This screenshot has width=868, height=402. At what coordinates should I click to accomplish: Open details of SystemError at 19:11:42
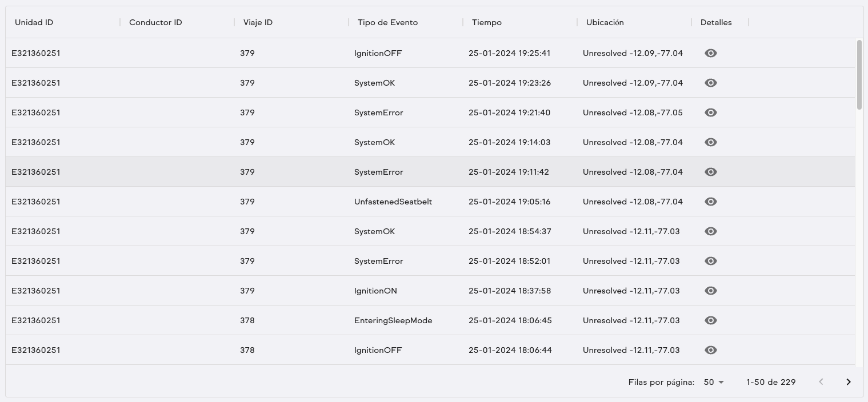click(x=710, y=172)
